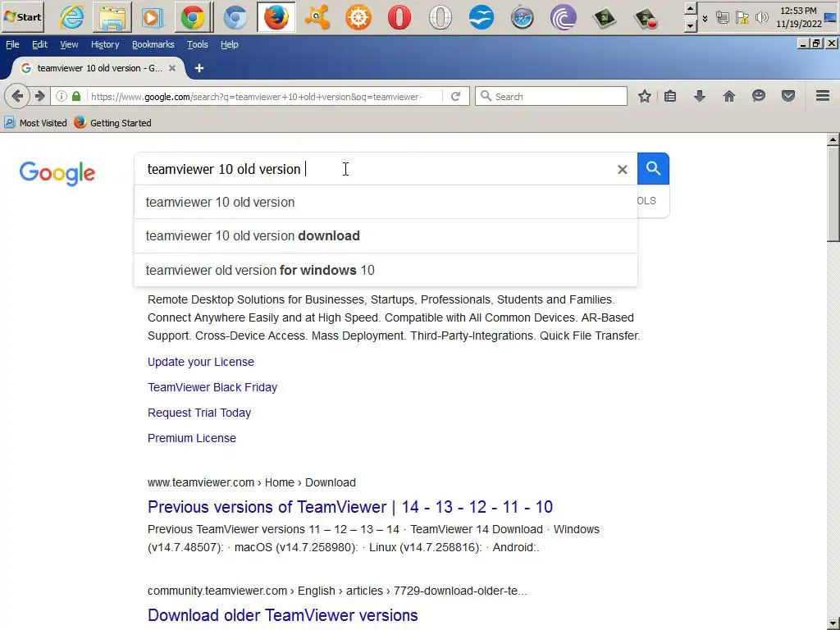Open the orange ship wheel app

[x=358, y=17]
